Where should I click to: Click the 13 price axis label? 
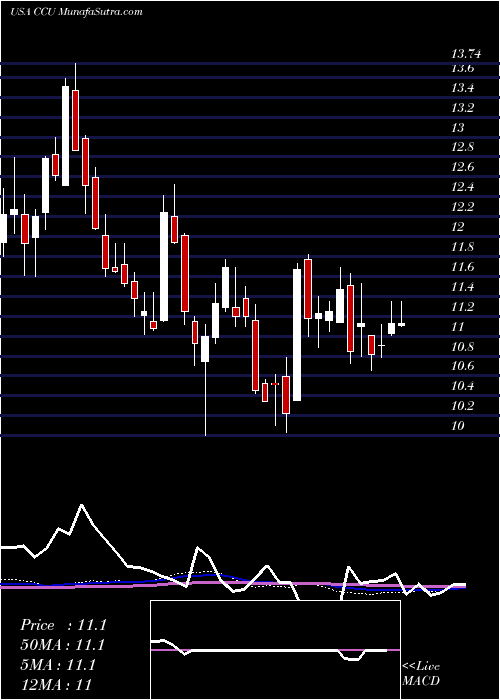point(458,128)
